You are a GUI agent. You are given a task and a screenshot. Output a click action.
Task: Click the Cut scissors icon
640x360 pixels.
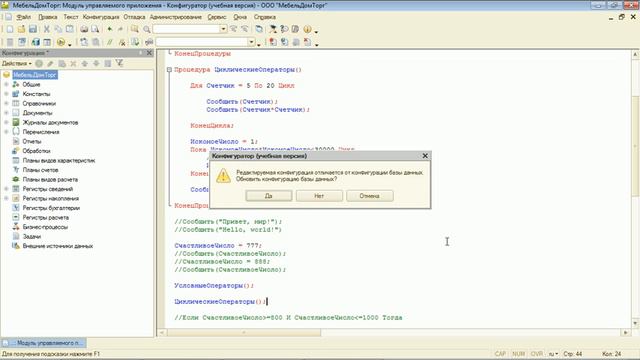[x=47, y=29]
